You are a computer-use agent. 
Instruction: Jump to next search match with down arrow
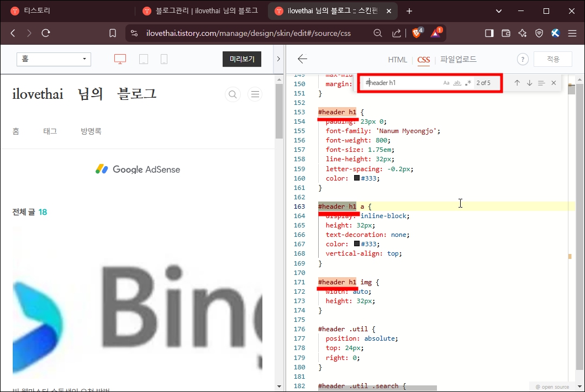point(529,82)
